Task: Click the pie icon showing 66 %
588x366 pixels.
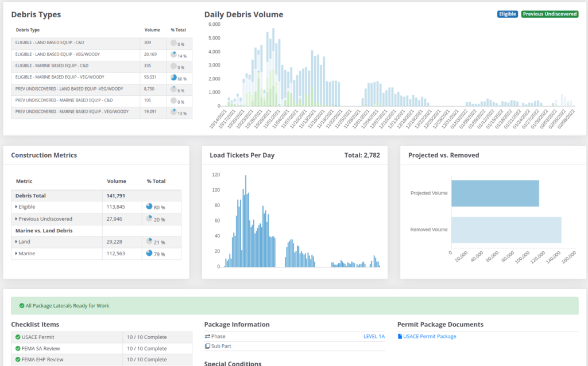Action: [173, 77]
